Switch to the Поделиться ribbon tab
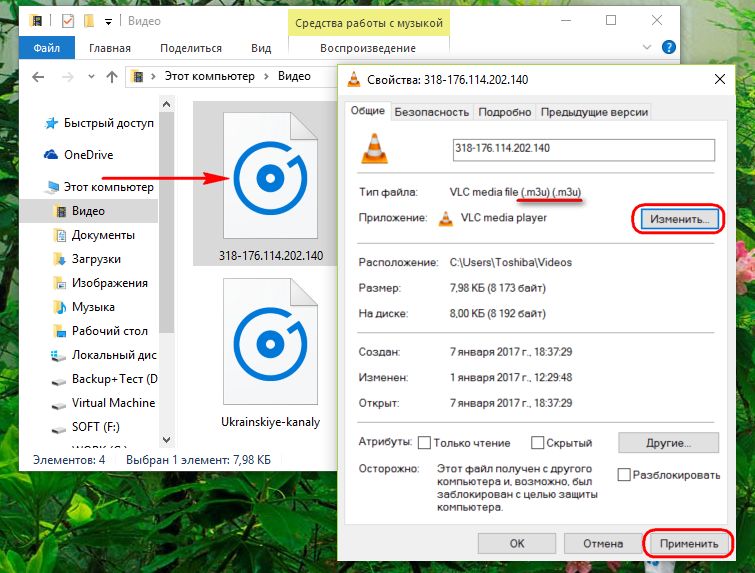The height and width of the screenshot is (573, 755). click(191, 48)
